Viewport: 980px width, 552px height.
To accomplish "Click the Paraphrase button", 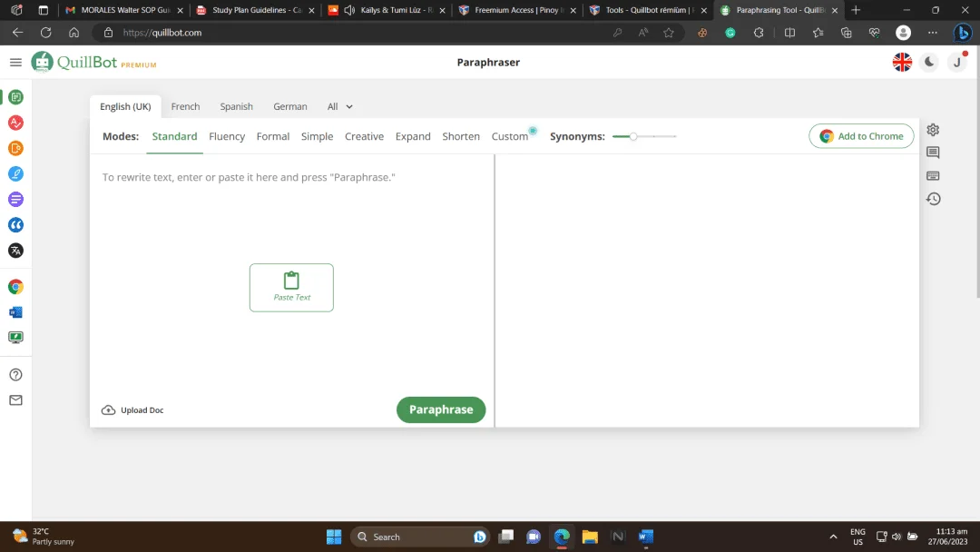I will [441, 409].
